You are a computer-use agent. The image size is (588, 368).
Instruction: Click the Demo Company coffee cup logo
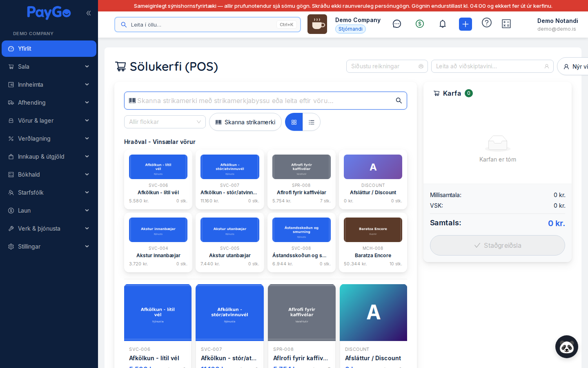(x=317, y=24)
